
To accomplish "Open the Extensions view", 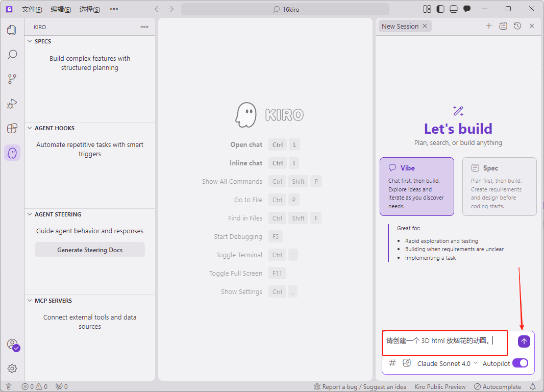I will 12,128.
